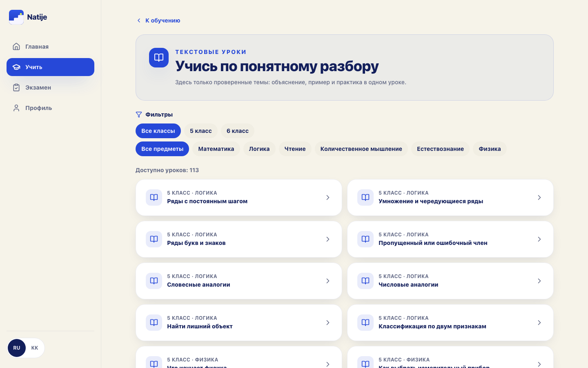
Task: Filter lessons by Количественное мышление
Action: (361, 149)
